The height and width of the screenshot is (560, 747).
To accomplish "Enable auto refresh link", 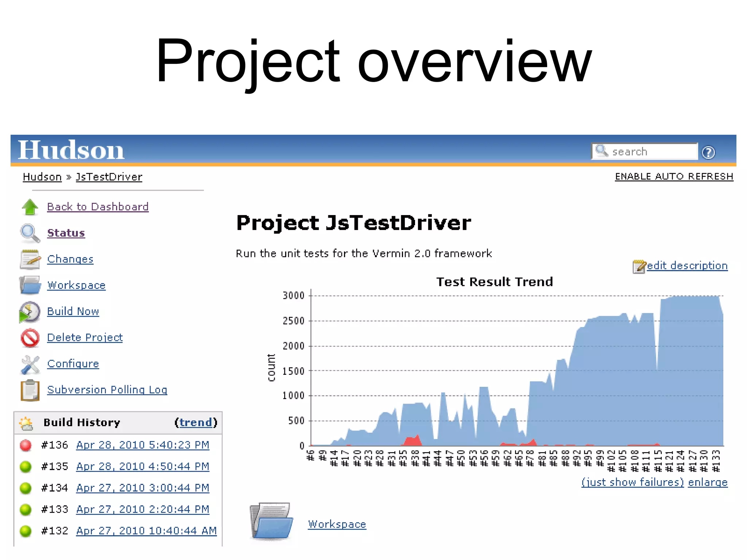I will pos(674,176).
